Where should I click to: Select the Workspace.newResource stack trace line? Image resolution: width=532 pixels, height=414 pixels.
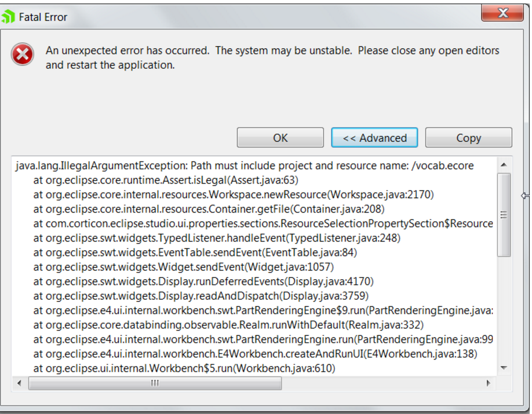pos(234,195)
